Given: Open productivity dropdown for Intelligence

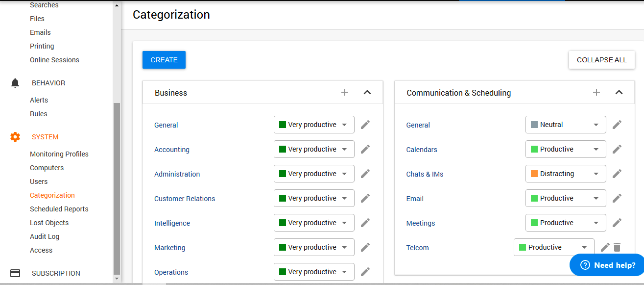Looking at the screenshot, I should 314,223.
